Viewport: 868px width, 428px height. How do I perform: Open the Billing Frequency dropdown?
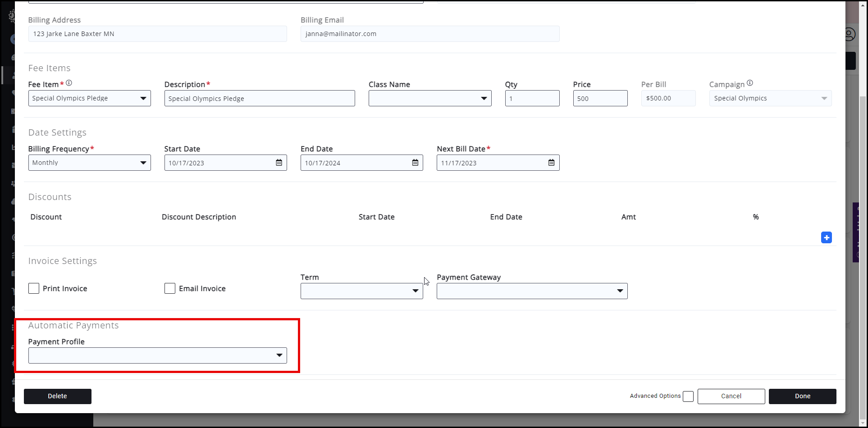(x=89, y=163)
